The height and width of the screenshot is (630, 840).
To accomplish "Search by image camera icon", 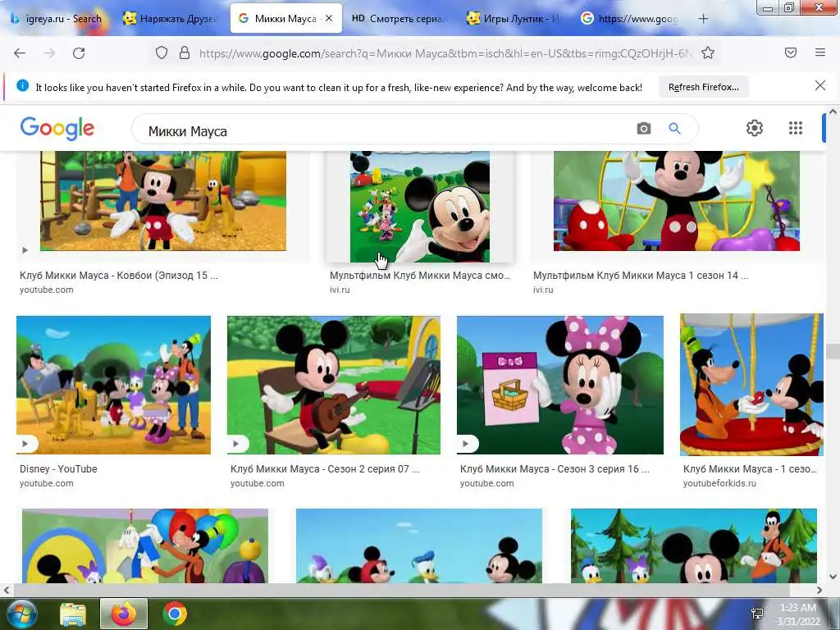I will tap(644, 129).
